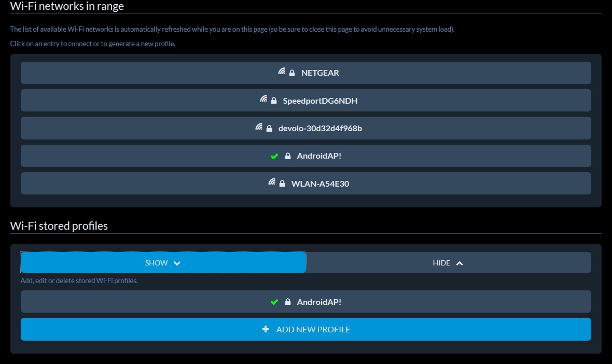Click the lock icon beside devolo-30d32d4f968b
The image size is (612, 364).
click(269, 129)
